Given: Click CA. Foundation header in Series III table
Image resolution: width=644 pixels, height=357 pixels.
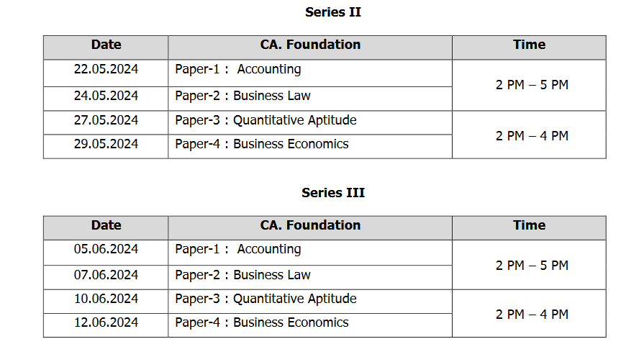Looking at the screenshot, I should point(310,225).
